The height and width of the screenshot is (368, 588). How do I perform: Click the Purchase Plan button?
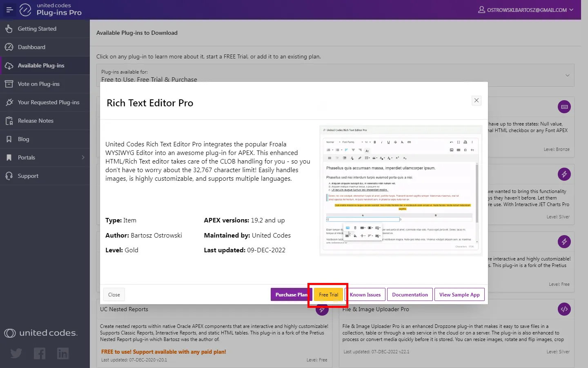[291, 295]
